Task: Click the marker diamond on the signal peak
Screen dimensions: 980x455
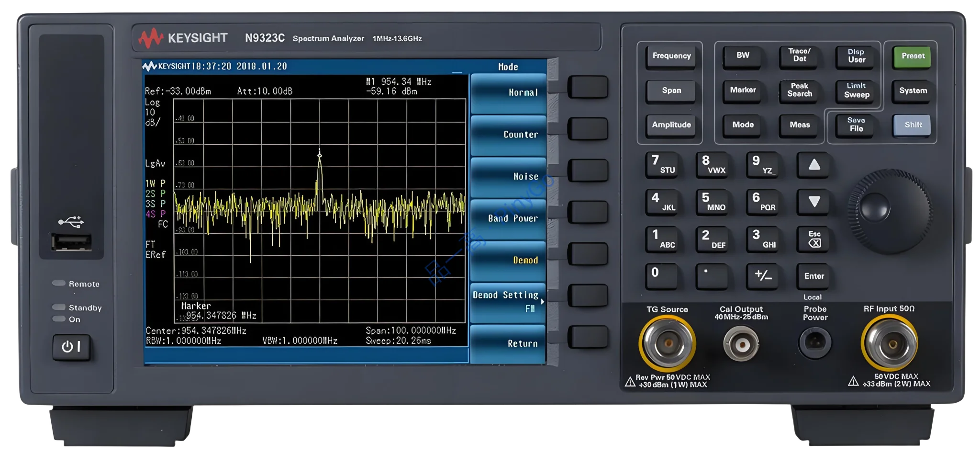Action: [320, 155]
